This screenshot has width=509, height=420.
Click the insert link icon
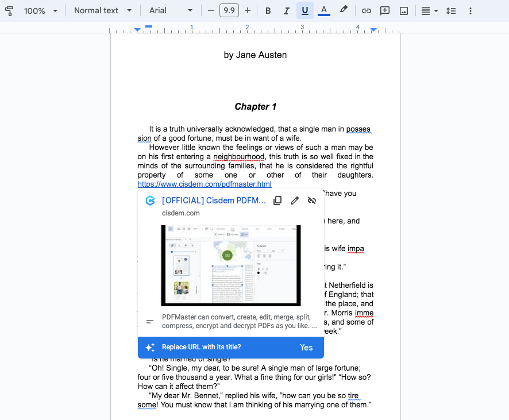pyautogui.click(x=366, y=11)
